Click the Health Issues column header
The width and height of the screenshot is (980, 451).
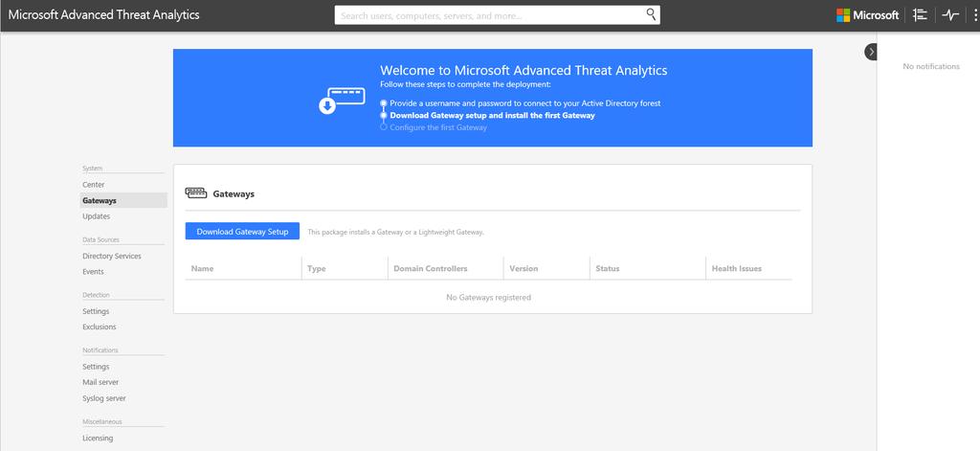737,268
